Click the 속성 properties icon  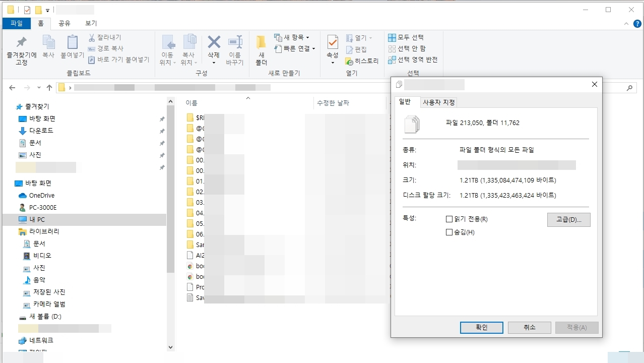point(333,42)
